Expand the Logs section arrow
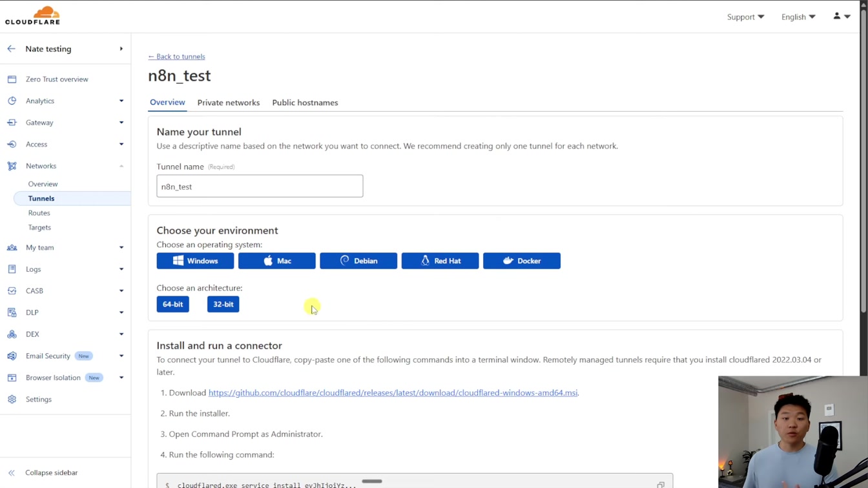The width and height of the screenshot is (868, 488). click(121, 269)
